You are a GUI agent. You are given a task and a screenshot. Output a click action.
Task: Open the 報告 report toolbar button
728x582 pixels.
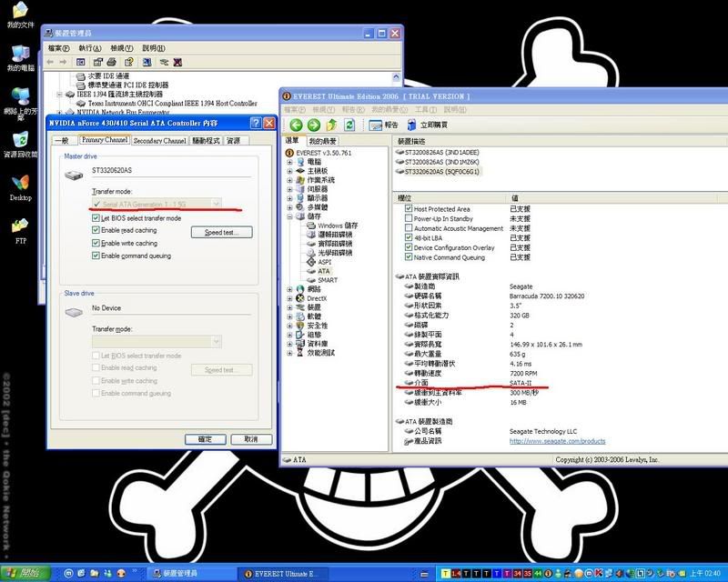coord(383,125)
